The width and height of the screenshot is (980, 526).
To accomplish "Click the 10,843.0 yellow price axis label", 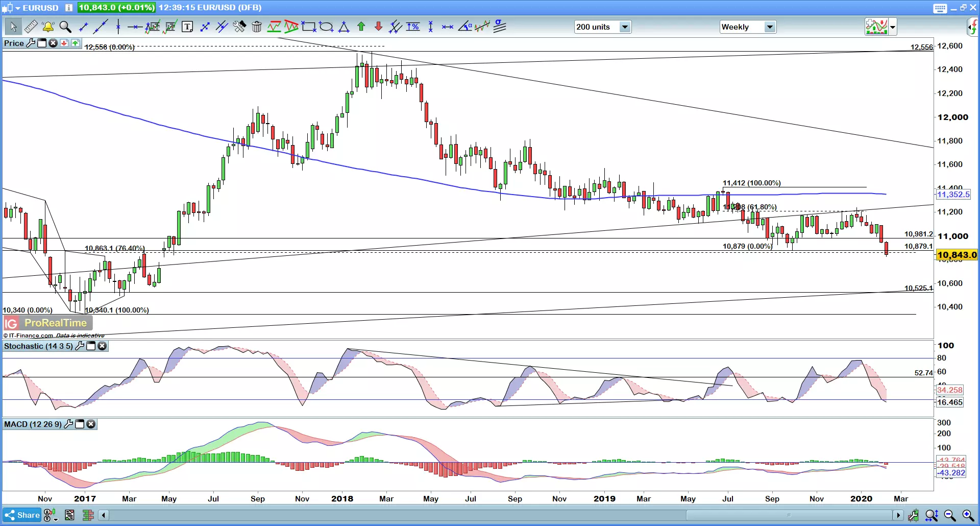I will click(957, 255).
